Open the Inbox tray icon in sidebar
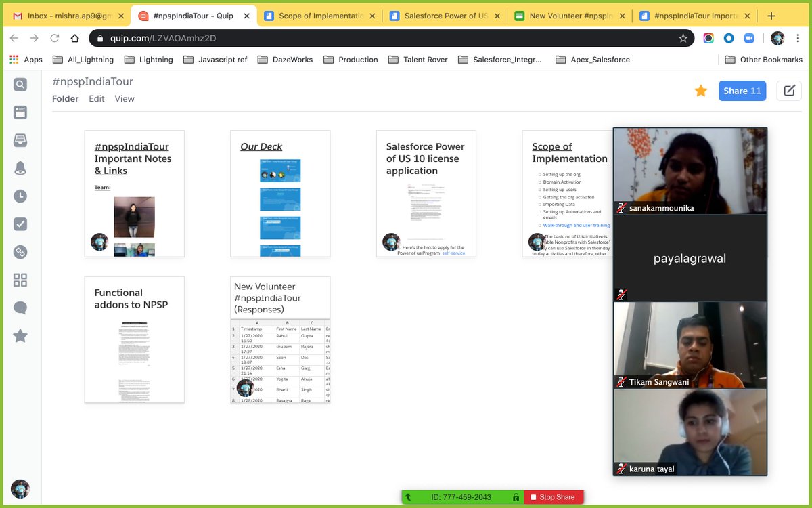Viewport: 812px width, 508px height. (20, 140)
